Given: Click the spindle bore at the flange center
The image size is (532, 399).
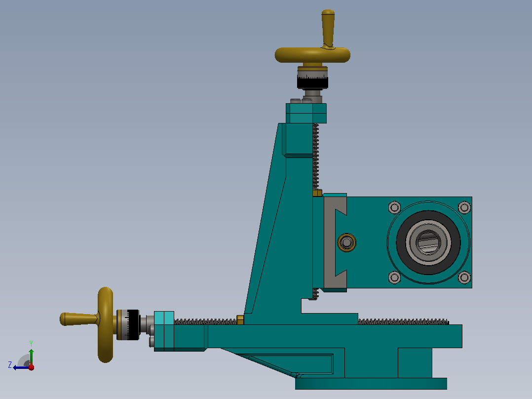Looking at the screenshot, I should click(428, 242).
